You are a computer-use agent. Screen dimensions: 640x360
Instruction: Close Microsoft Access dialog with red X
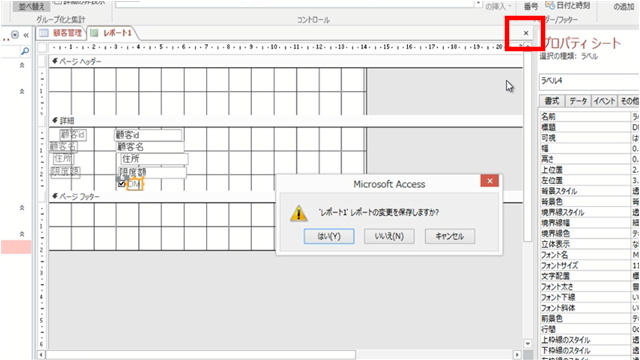[x=490, y=181]
